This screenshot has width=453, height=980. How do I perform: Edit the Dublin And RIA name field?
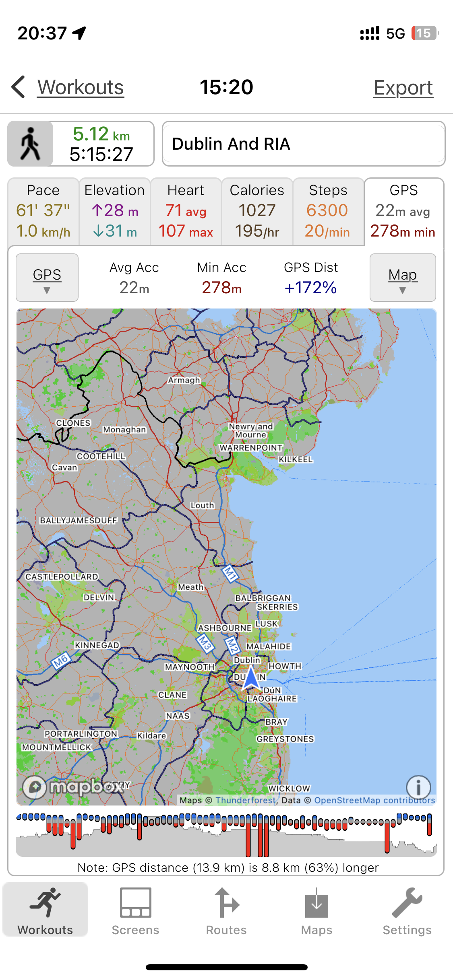click(x=304, y=144)
